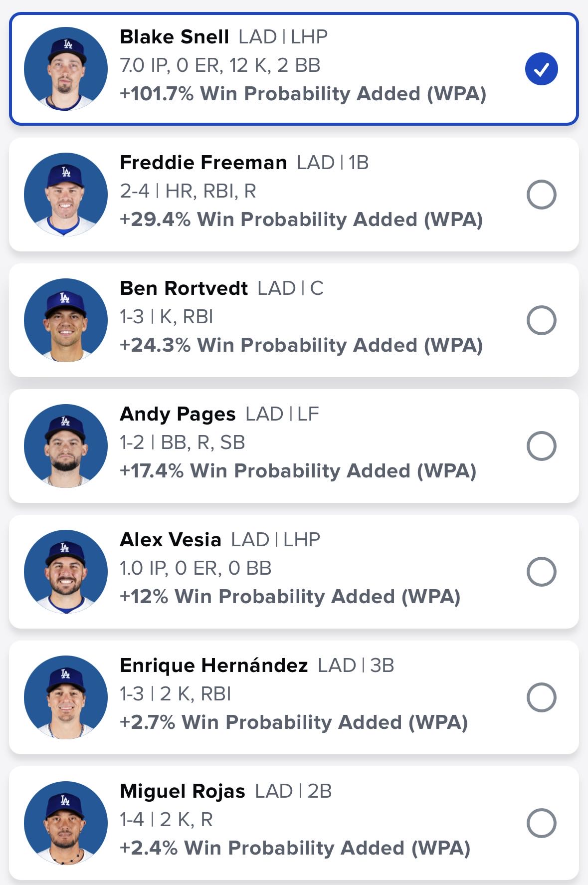Screen dimensions: 588x885
Task: Tap Miguel Rojas' headshot photo
Action: (66, 823)
